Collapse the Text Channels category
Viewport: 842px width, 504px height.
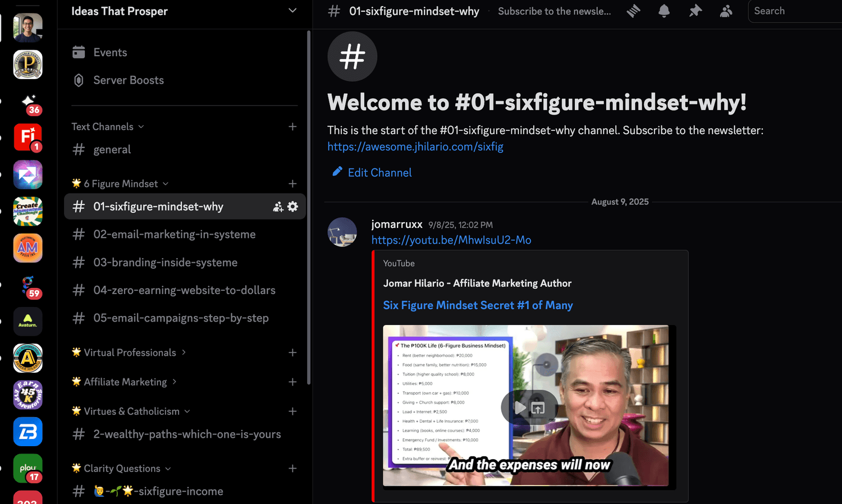[x=108, y=127]
